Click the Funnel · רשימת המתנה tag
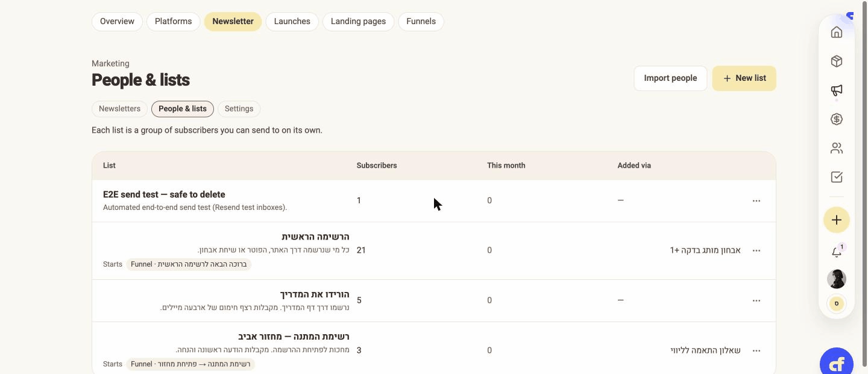Image resolution: width=868 pixels, height=374 pixels. [x=190, y=364]
